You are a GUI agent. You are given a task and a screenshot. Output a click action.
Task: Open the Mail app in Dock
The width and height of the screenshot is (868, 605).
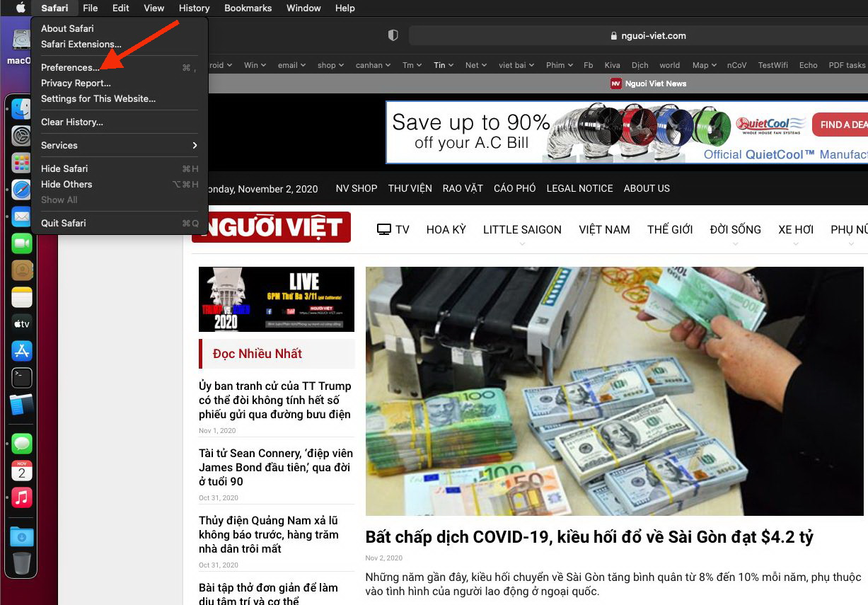(x=22, y=217)
